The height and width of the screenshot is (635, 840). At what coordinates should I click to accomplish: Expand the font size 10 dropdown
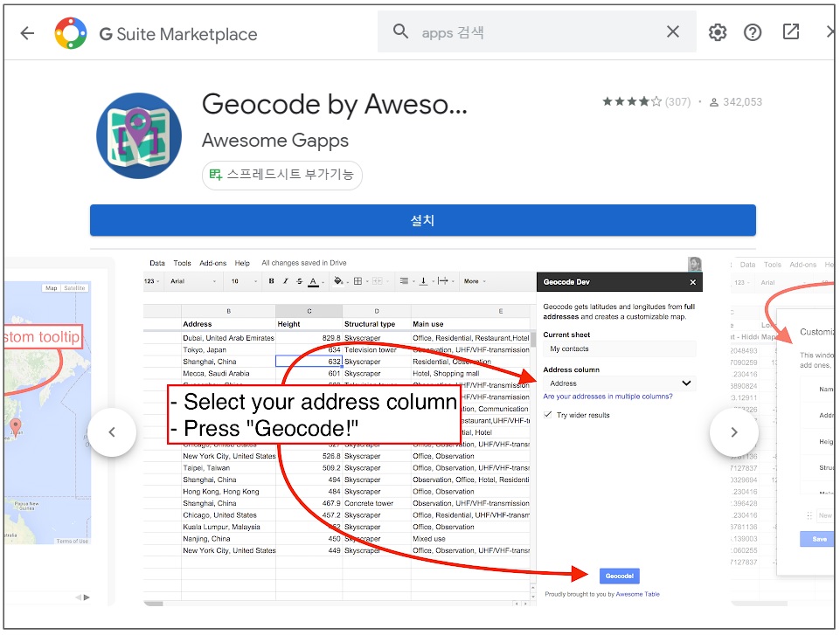244,281
